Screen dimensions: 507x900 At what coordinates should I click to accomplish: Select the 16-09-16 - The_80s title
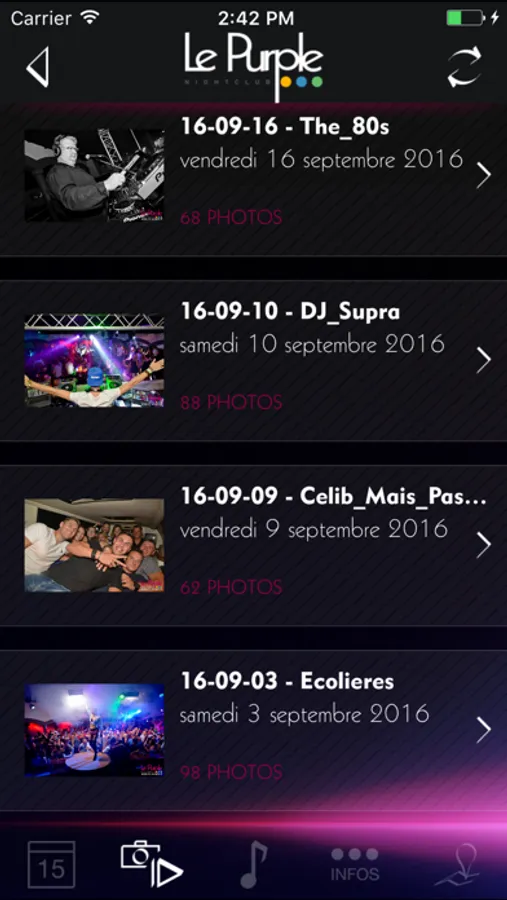click(285, 126)
